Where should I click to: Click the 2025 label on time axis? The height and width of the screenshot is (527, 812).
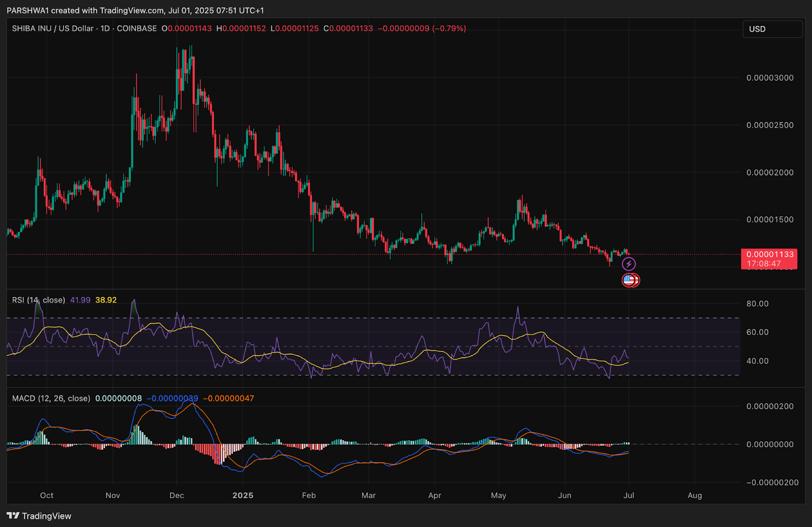(243, 496)
